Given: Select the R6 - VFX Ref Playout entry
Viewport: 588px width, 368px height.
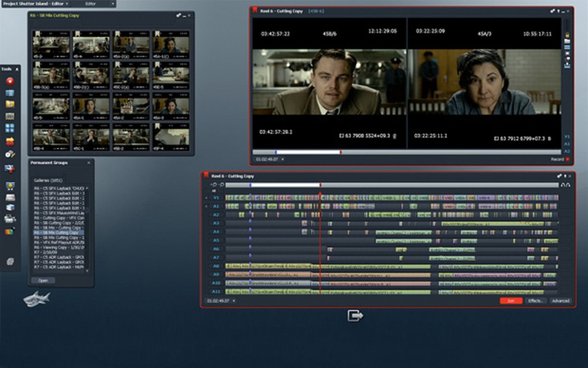Looking at the screenshot, I should [59, 243].
